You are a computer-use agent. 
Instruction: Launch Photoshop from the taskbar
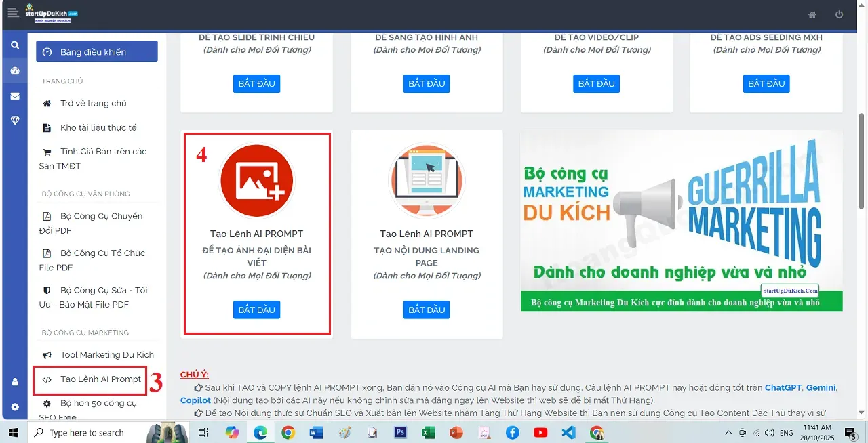coord(400,432)
